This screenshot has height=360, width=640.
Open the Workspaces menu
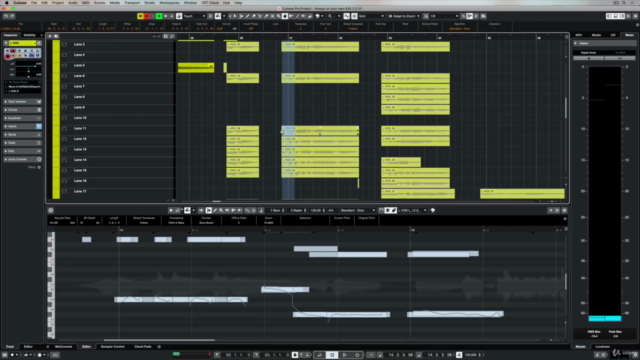tap(169, 3)
